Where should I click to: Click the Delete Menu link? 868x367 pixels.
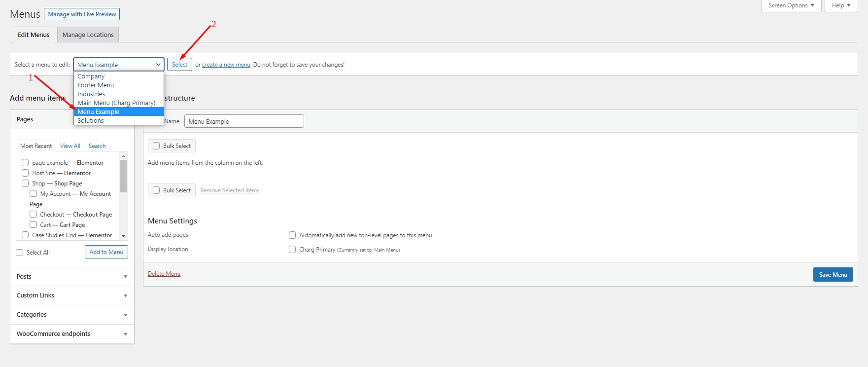164,274
